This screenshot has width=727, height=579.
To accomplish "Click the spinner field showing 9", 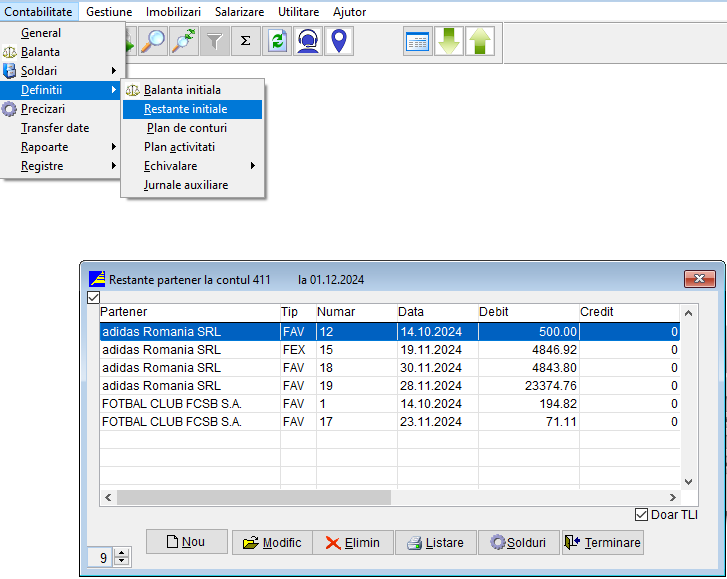I will click(x=102, y=557).
